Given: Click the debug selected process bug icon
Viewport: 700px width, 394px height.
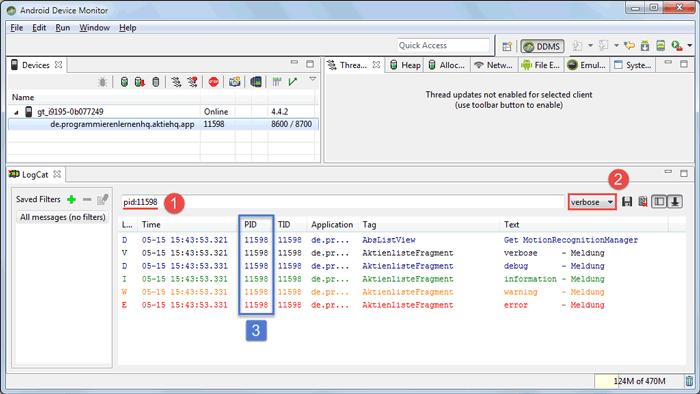Looking at the screenshot, I should point(102,82).
